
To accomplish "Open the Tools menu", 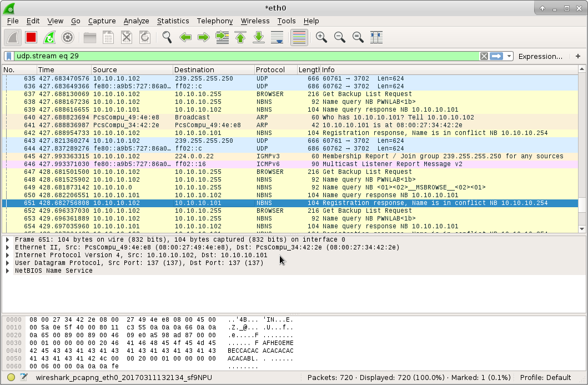I will pos(287,21).
